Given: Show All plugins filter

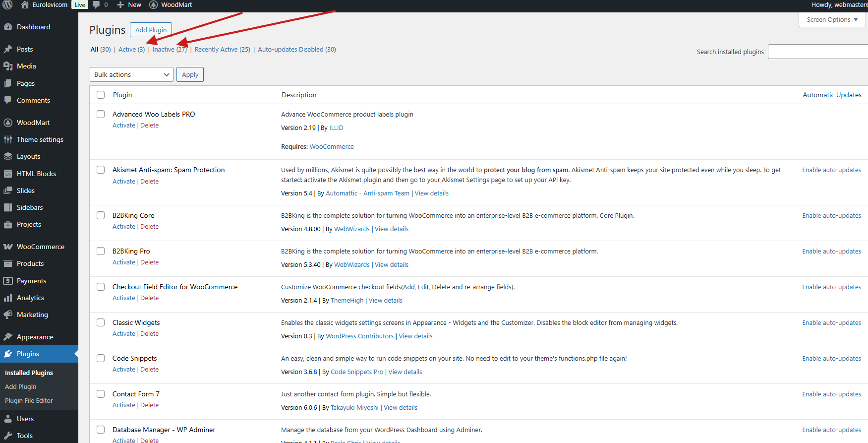Looking at the screenshot, I should 101,49.
